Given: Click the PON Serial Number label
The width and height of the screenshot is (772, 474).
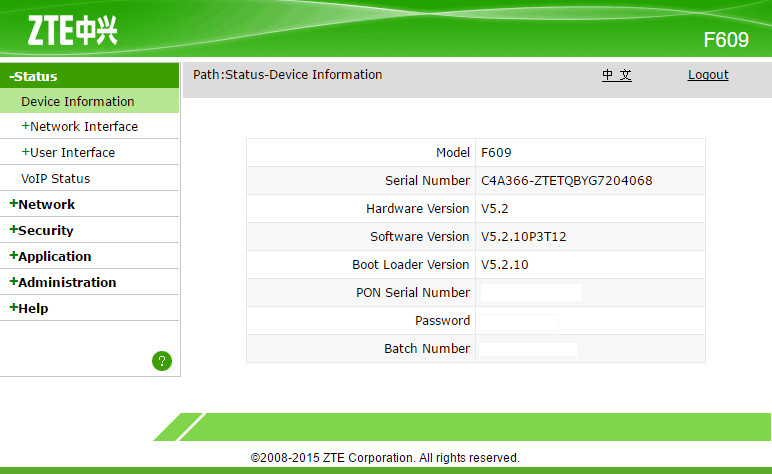Looking at the screenshot, I should [x=413, y=293].
